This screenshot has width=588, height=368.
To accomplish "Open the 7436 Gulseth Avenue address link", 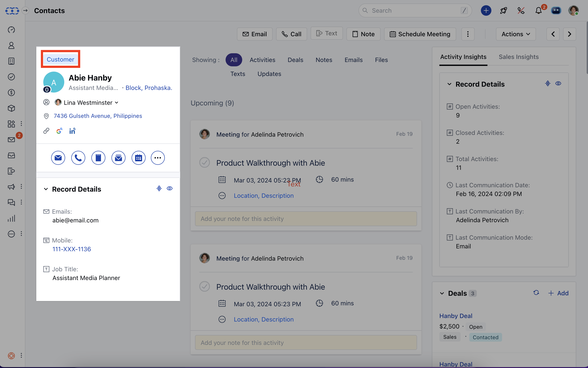I will 98,116.
